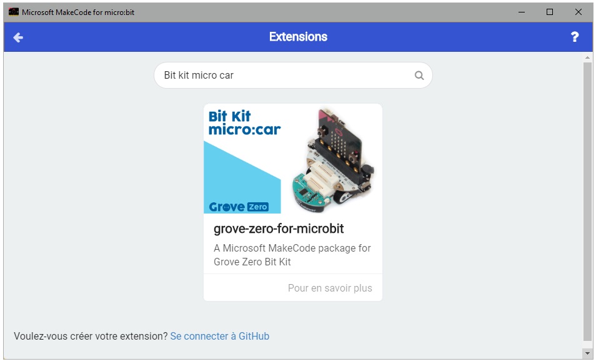The image size is (596, 364).
Task: Open the grove-zero-for-microbit extension title
Action: click(x=279, y=229)
